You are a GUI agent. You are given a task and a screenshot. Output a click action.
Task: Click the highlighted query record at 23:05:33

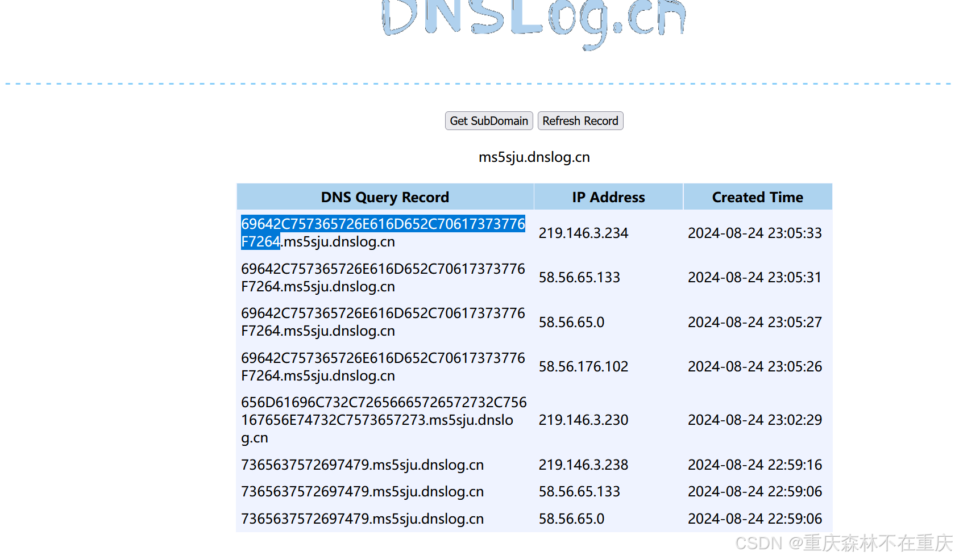pos(383,233)
